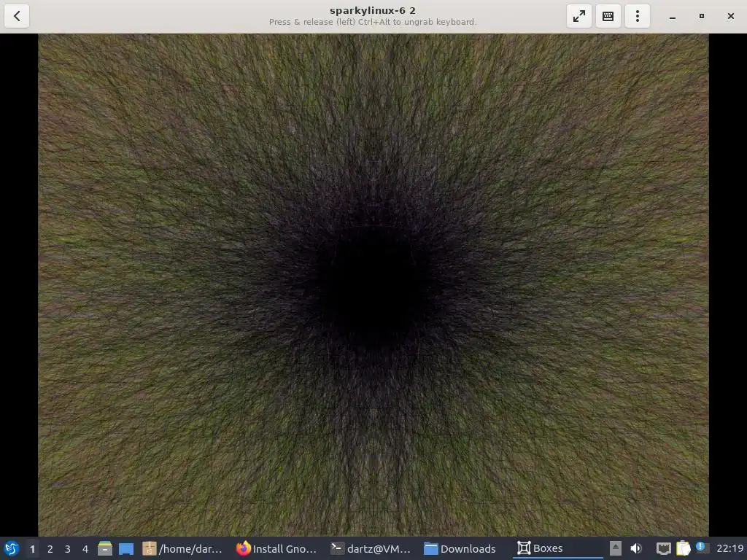This screenshot has height=560, width=747.
Task: Switch to the /home/dar... archive window
Action: click(182, 548)
